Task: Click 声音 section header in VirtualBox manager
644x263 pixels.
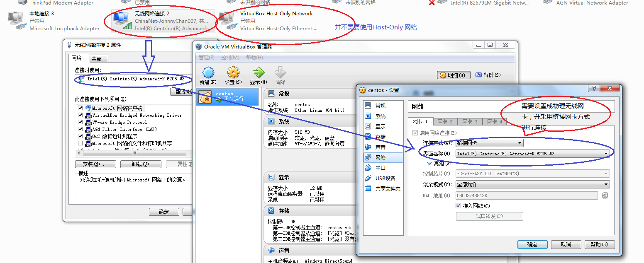Action: point(284,250)
